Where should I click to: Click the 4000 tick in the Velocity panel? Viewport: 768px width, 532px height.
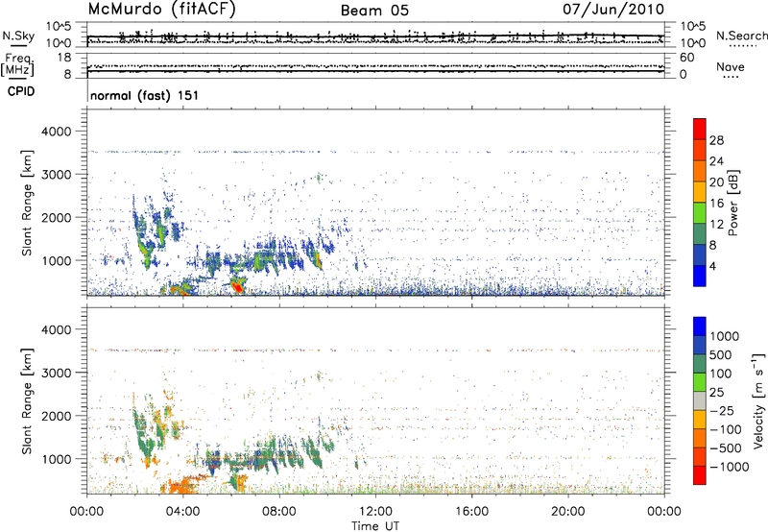coord(56,329)
